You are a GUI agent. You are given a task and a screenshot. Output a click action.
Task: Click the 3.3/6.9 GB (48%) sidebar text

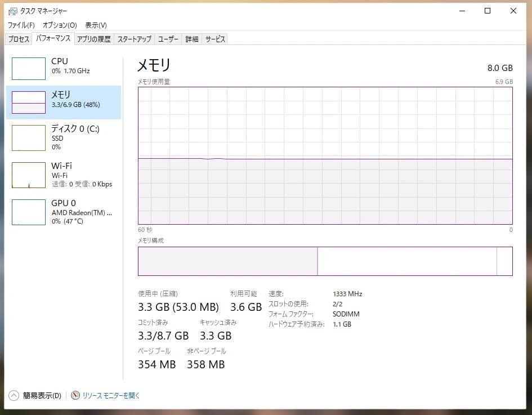click(75, 105)
